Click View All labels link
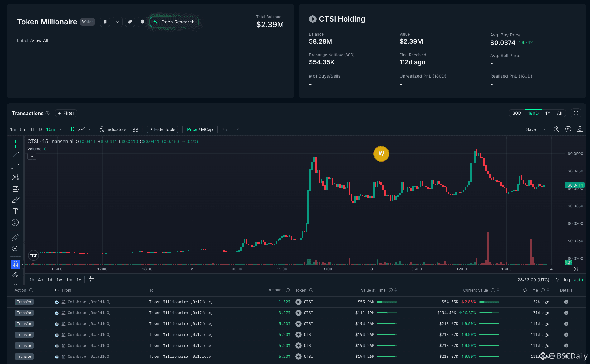590x364 pixels. [40, 41]
